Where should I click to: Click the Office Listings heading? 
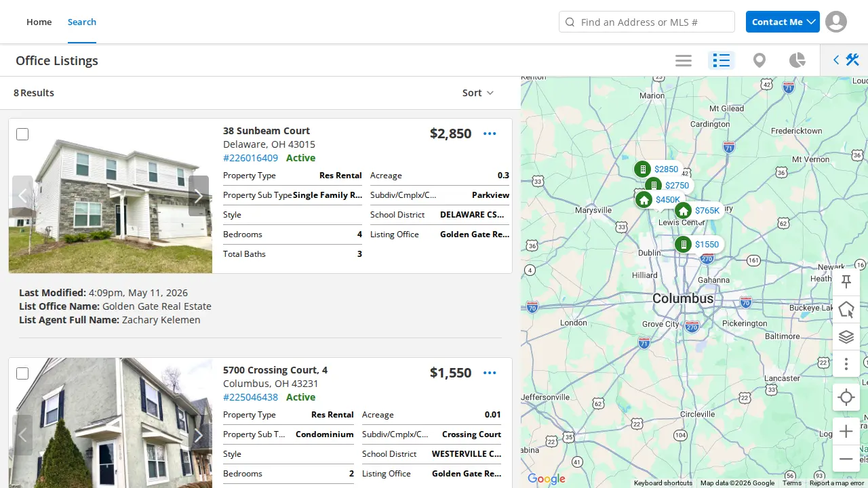(x=57, y=60)
